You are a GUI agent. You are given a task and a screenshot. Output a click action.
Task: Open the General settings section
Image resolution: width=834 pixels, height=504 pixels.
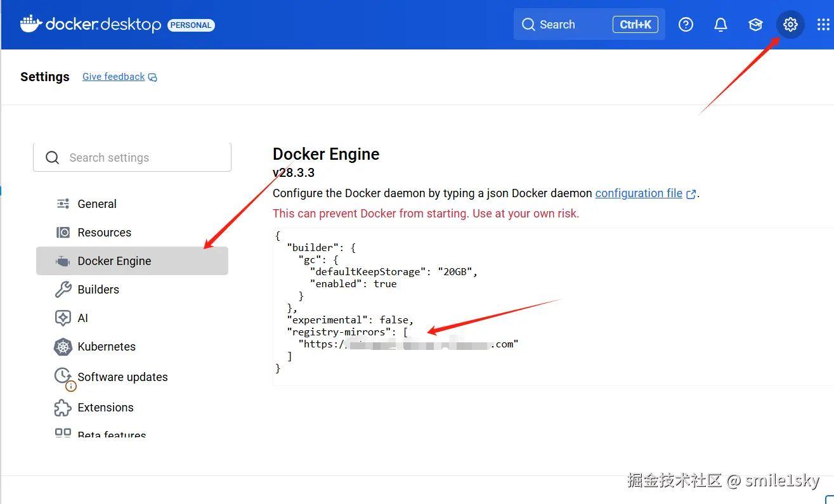[x=132, y=204]
